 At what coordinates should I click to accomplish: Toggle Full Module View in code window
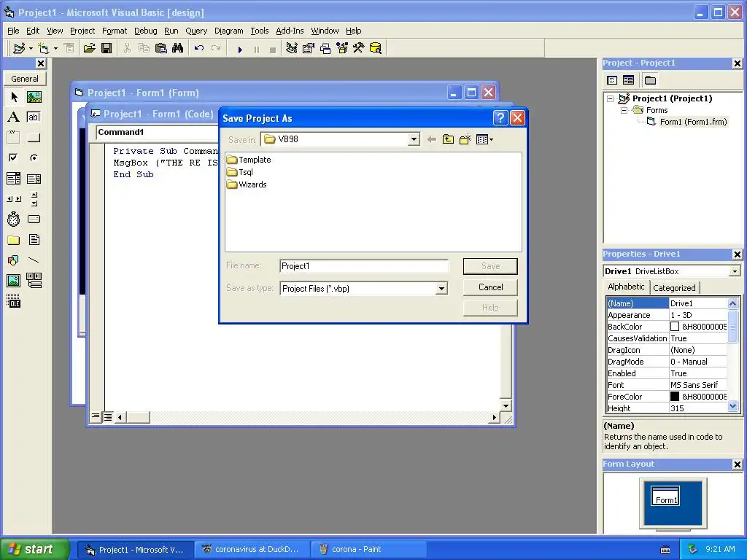pyautogui.click(x=108, y=417)
